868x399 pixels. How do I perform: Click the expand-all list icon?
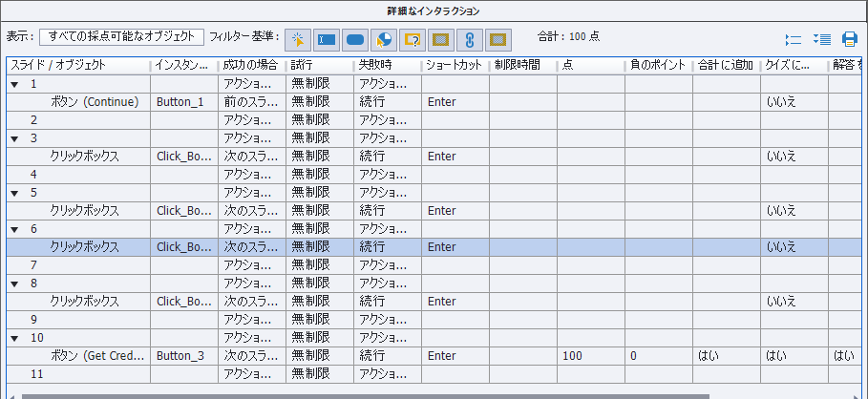coord(822,39)
